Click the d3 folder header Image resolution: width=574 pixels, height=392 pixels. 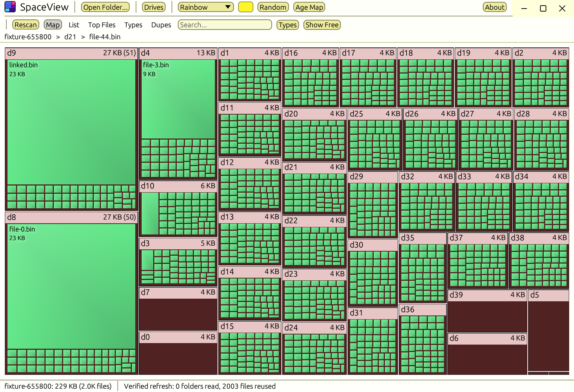point(178,243)
